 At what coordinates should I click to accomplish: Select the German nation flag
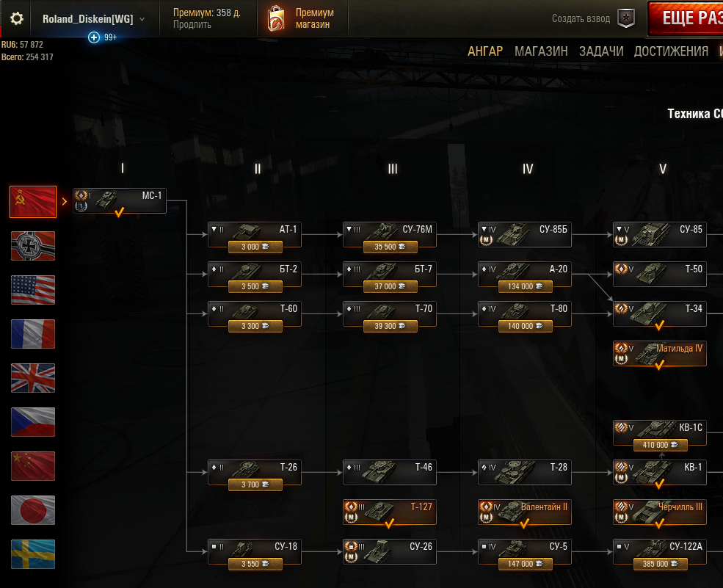33,246
